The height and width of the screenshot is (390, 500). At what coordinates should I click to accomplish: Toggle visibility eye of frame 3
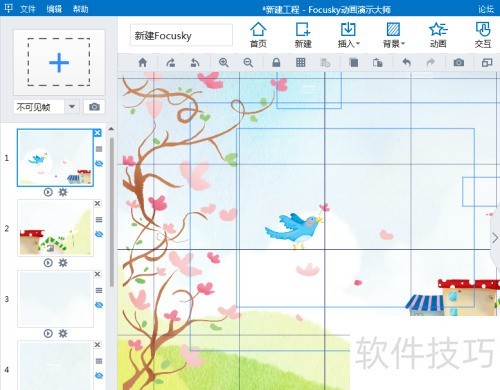99,305
